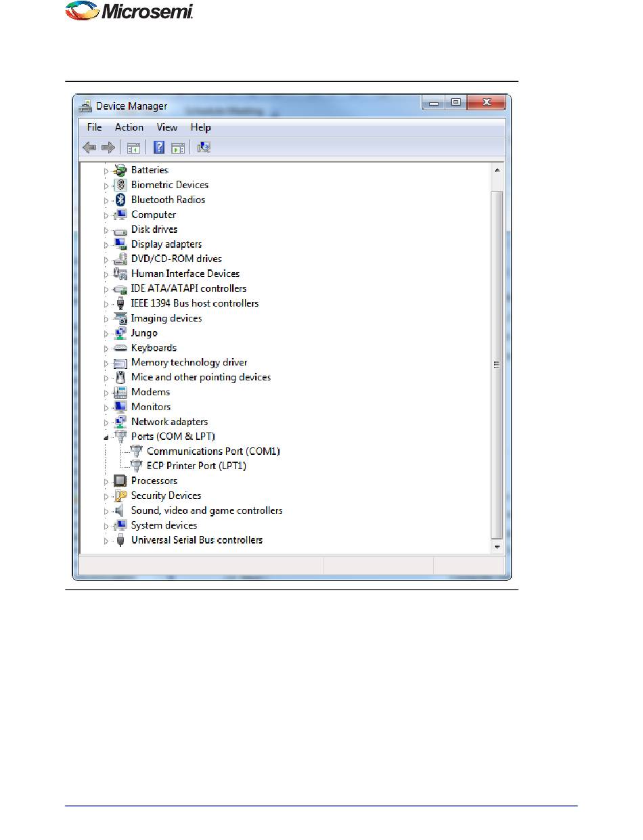This screenshot has height=840, width=643.
Task: Expand the Monitors node arrow
Action: (106, 407)
